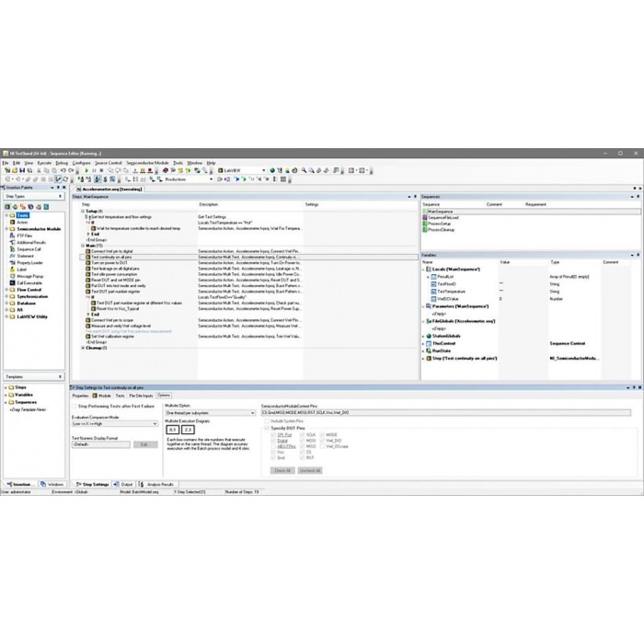
Task: Switch to the Per-Site Inputs tab
Action: coord(141,396)
